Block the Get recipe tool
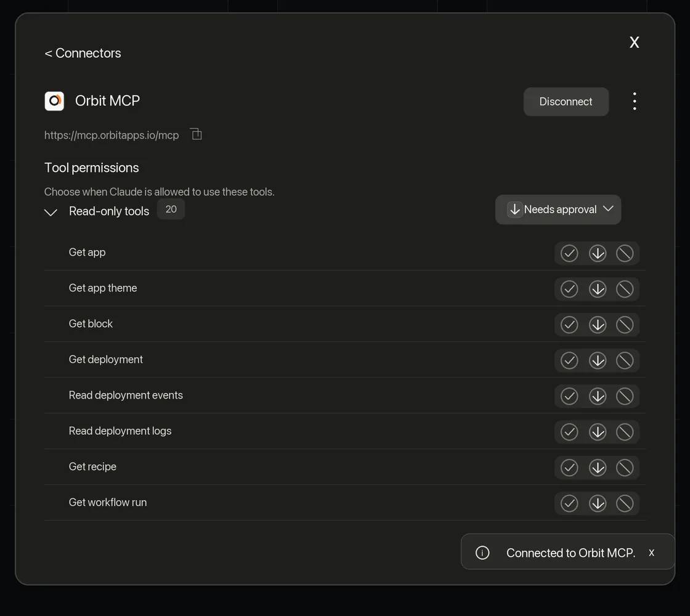 pos(625,468)
